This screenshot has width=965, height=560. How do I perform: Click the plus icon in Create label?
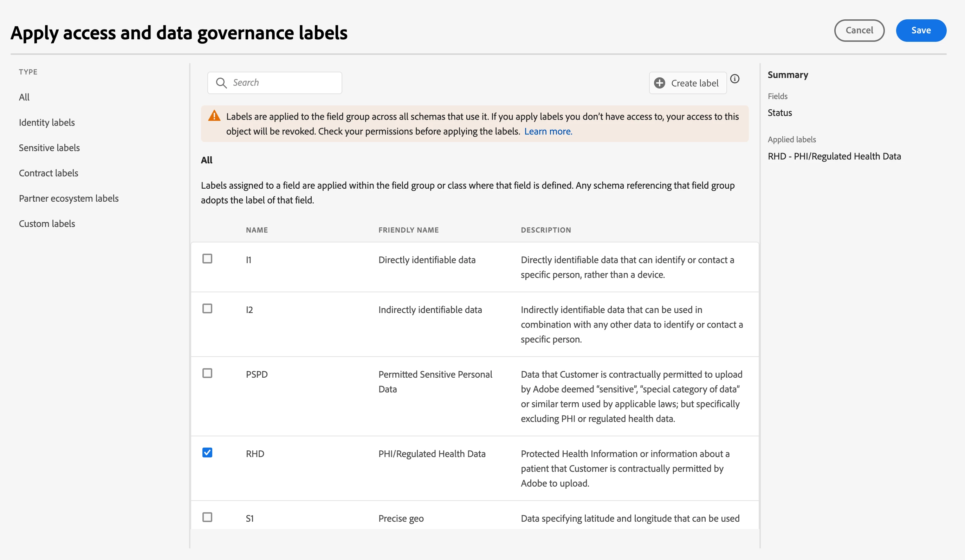659,83
